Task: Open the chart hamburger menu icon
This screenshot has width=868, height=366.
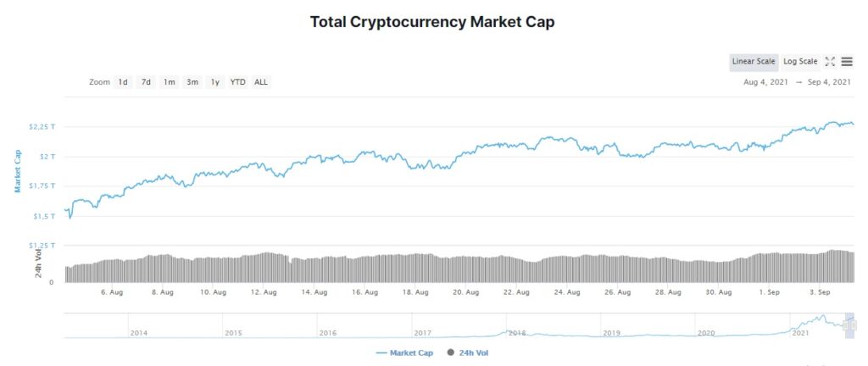Action: pyautogui.click(x=847, y=62)
